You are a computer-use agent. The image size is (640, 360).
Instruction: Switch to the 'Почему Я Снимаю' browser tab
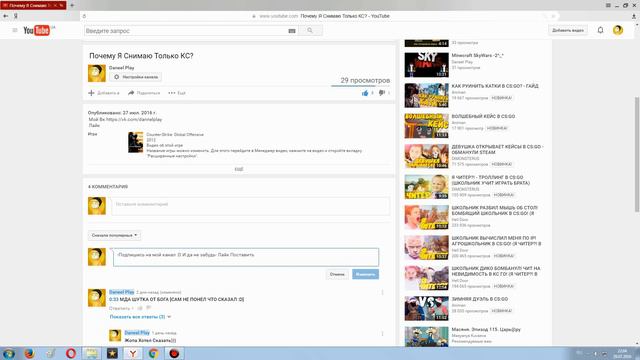(x=33, y=5)
